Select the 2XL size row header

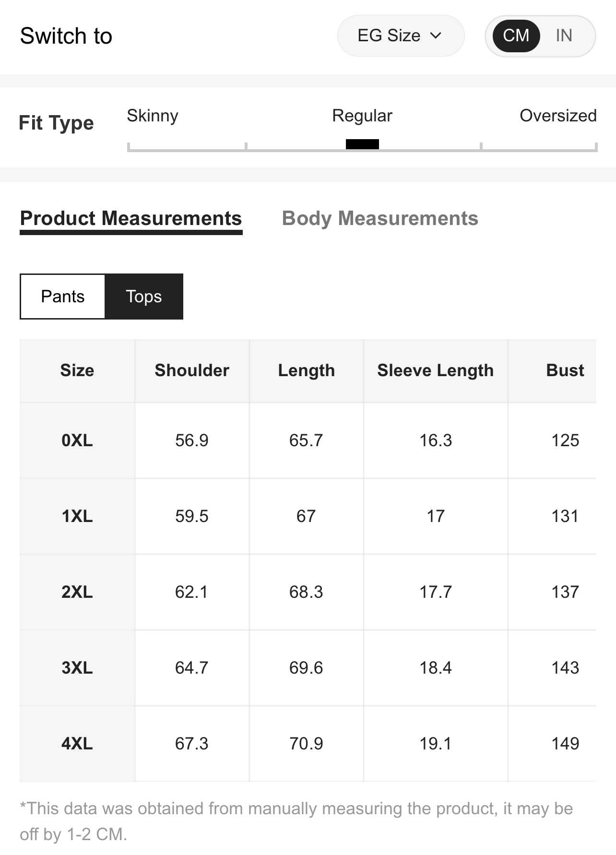pos(77,592)
